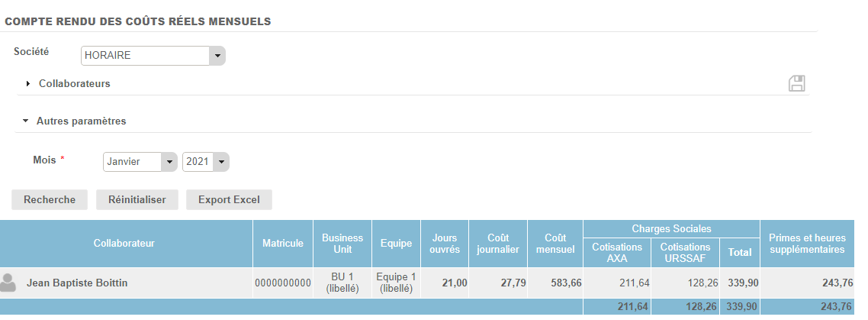This screenshot has width=868, height=320.
Task: Click the Primes et heures supplémentaires header
Action: point(806,244)
